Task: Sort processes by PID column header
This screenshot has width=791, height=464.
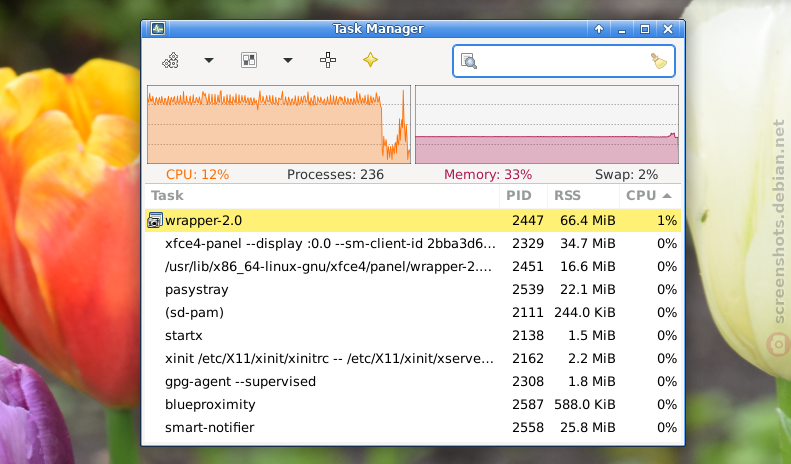Action: click(523, 196)
